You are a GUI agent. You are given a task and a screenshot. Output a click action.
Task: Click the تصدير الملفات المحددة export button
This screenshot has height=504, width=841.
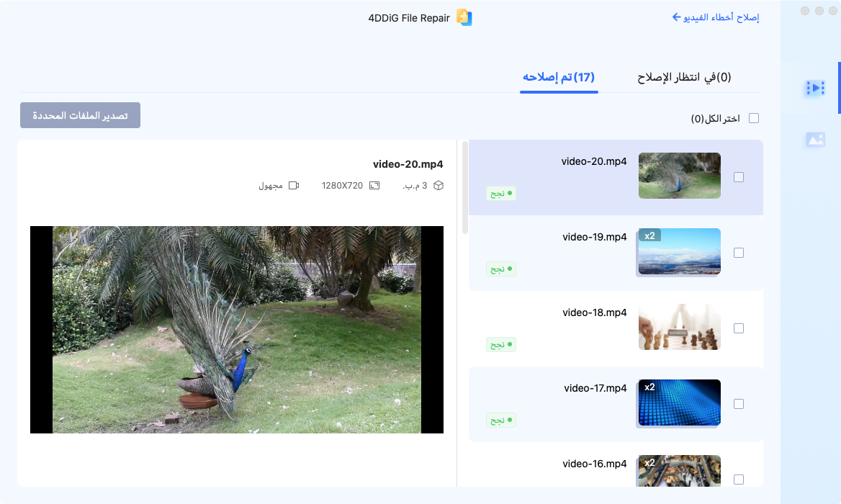pos(80,115)
